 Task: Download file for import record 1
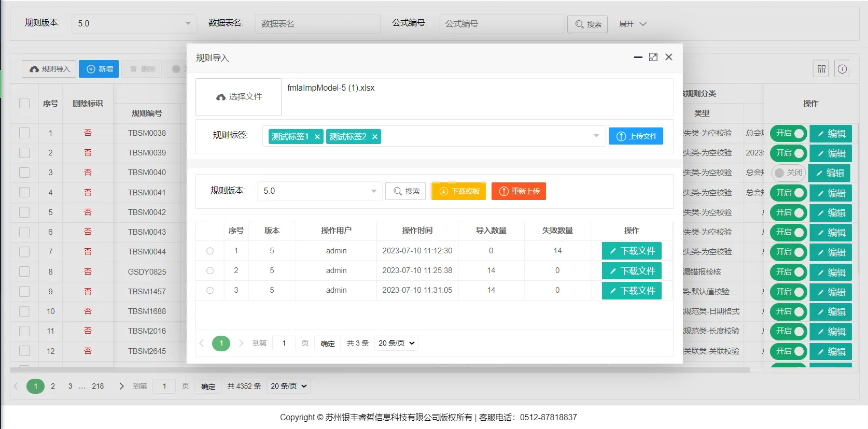coord(632,251)
